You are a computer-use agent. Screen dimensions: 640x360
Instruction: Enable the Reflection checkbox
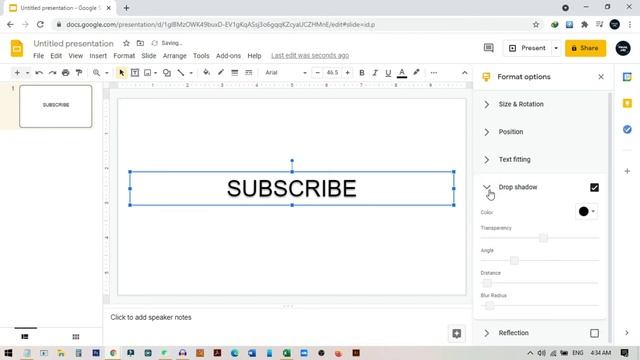[594, 333]
